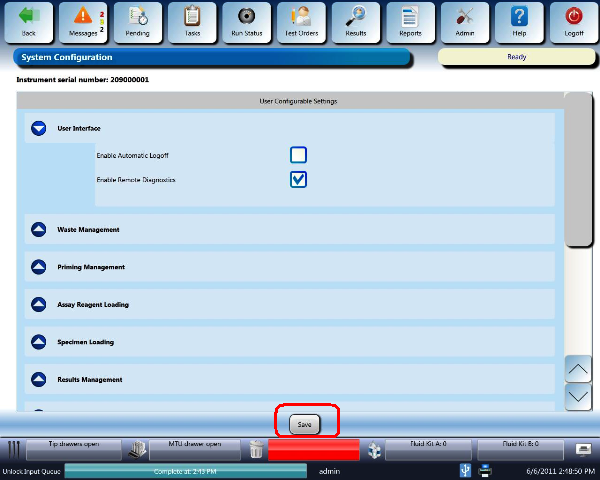This screenshot has height=480, width=600.
Task: Open Test Orders
Action: coord(300,19)
